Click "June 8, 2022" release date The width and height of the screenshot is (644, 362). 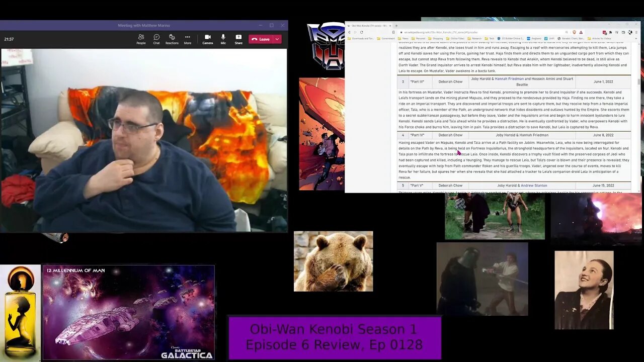(x=603, y=135)
